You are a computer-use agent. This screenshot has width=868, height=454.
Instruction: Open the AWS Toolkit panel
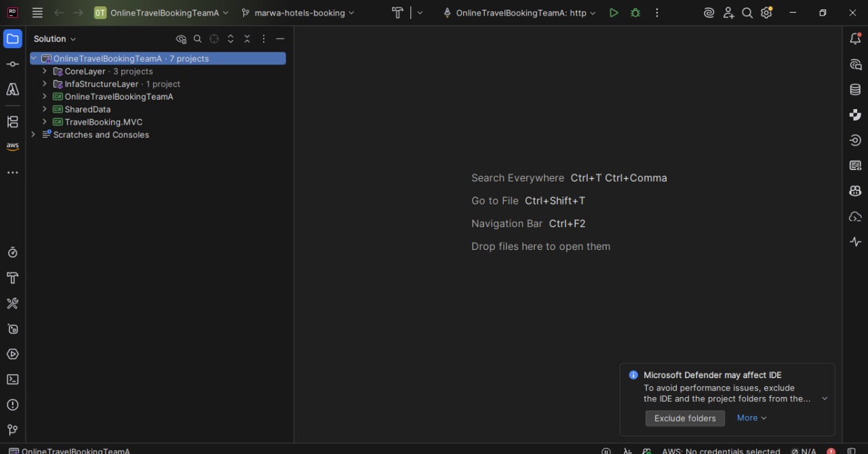point(12,145)
